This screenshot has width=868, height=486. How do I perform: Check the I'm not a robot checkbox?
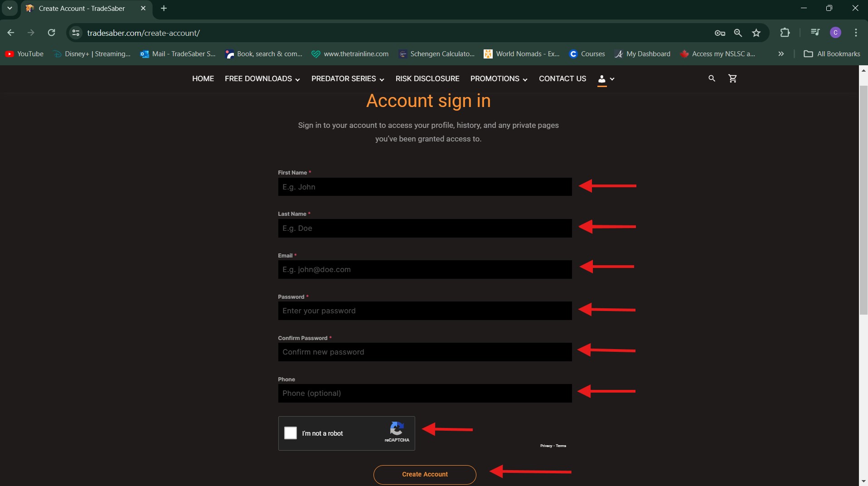point(290,433)
